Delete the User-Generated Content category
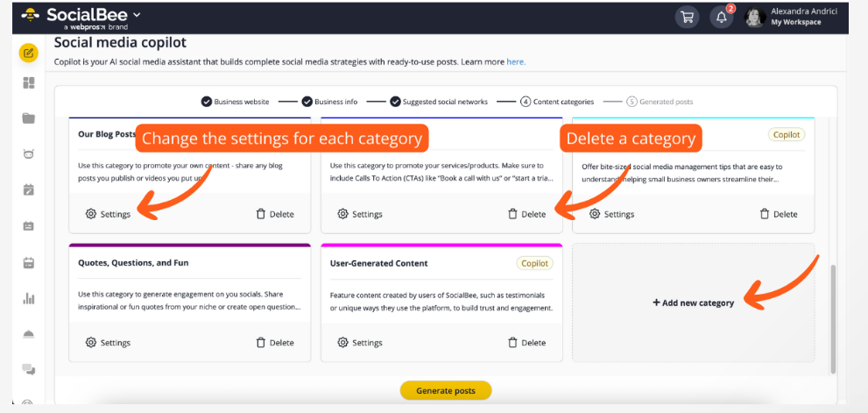 [527, 343]
